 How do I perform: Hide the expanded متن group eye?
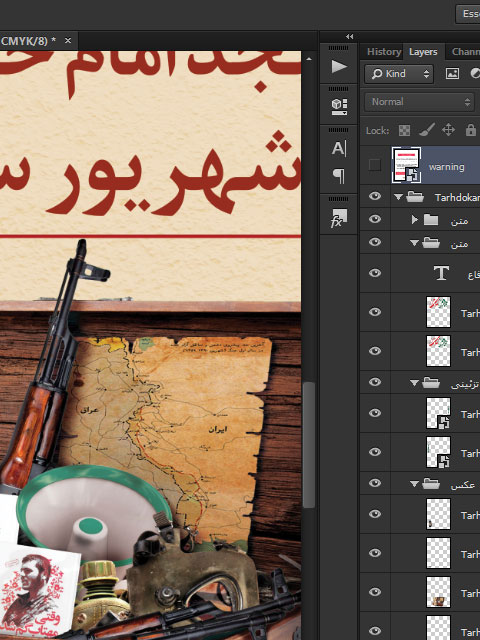tap(375, 242)
